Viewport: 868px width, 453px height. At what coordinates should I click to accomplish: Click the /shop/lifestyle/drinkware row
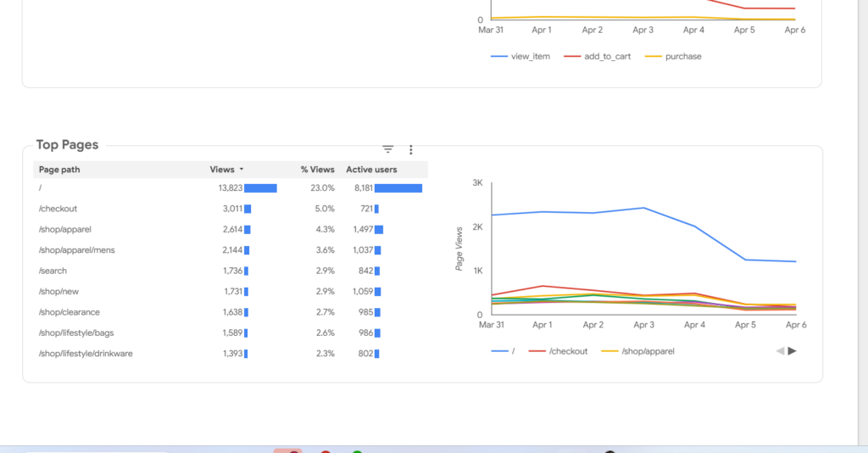coord(86,354)
